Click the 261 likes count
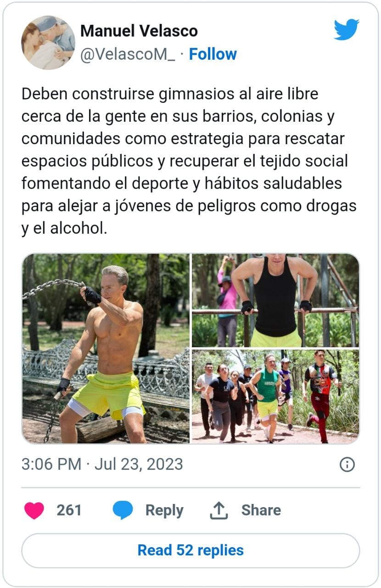This screenshot has width=381, height=588. click(69, 510)
